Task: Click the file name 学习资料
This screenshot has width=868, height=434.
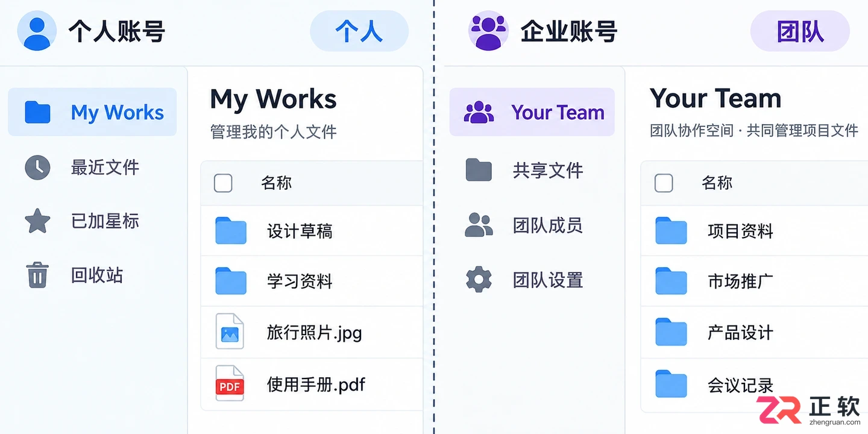Action: click(x=300, y=281)
